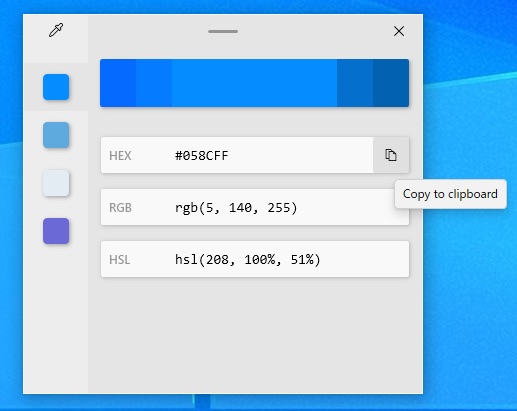Choose the shade beside the royal-blue end
This screenshot has height=411, width=517.
[154, 83]
